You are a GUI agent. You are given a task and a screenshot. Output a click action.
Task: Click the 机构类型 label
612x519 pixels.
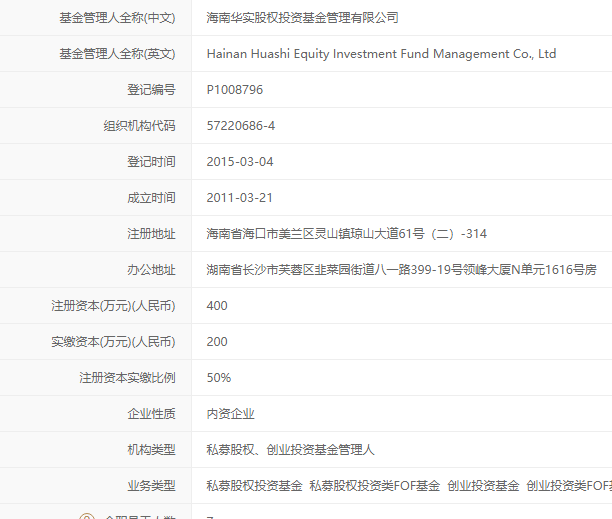(151, 450)
